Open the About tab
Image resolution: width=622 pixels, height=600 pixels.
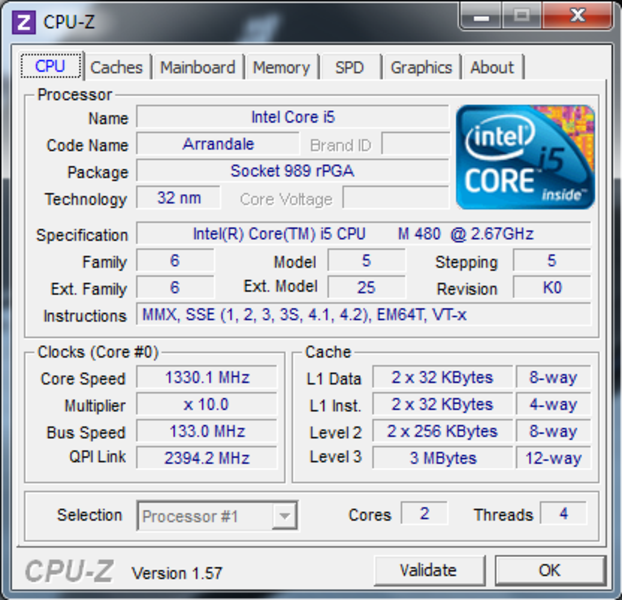click(x=492, y=67)
